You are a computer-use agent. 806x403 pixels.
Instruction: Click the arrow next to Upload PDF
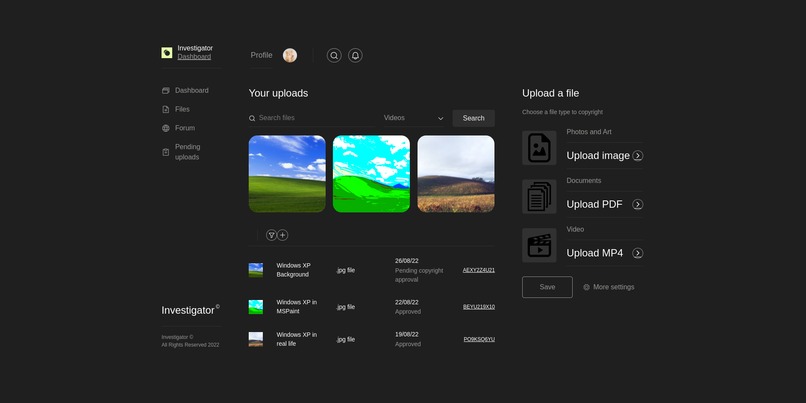(x=638, y=205)
